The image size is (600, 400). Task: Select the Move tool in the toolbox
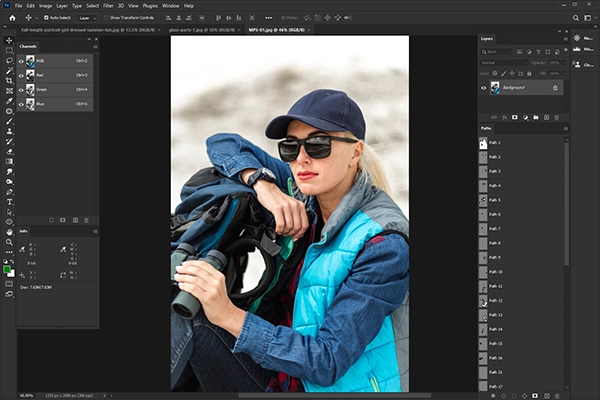pos(9,40)
